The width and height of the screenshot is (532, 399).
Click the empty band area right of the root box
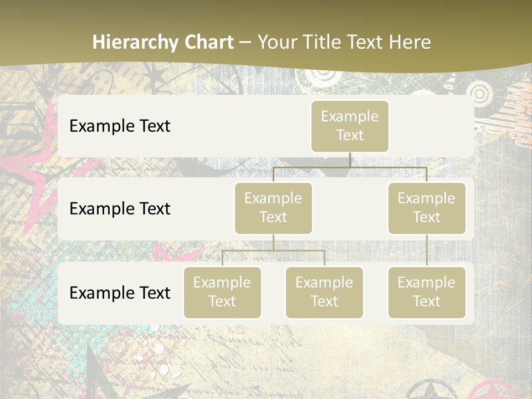coord(432,126)
